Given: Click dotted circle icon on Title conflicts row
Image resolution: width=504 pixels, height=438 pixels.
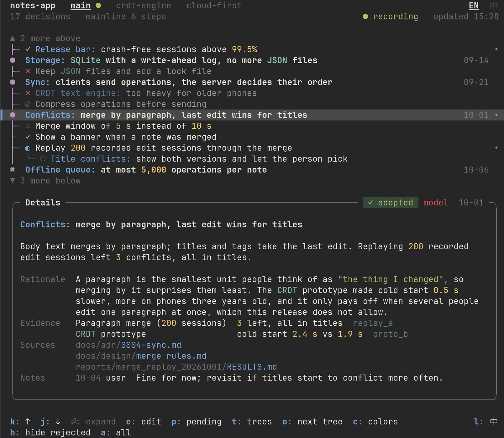Looking at the screenshot, I should click(43, 159).
